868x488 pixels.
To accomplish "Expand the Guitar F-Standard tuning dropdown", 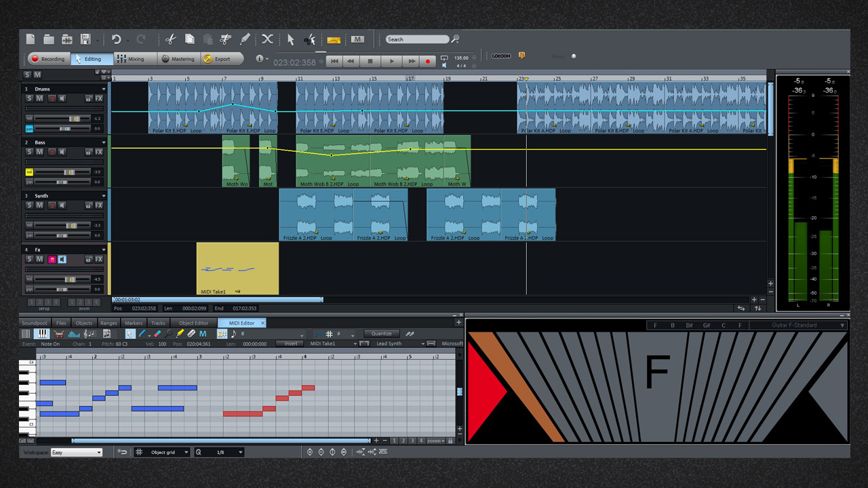I will point(843,325).
